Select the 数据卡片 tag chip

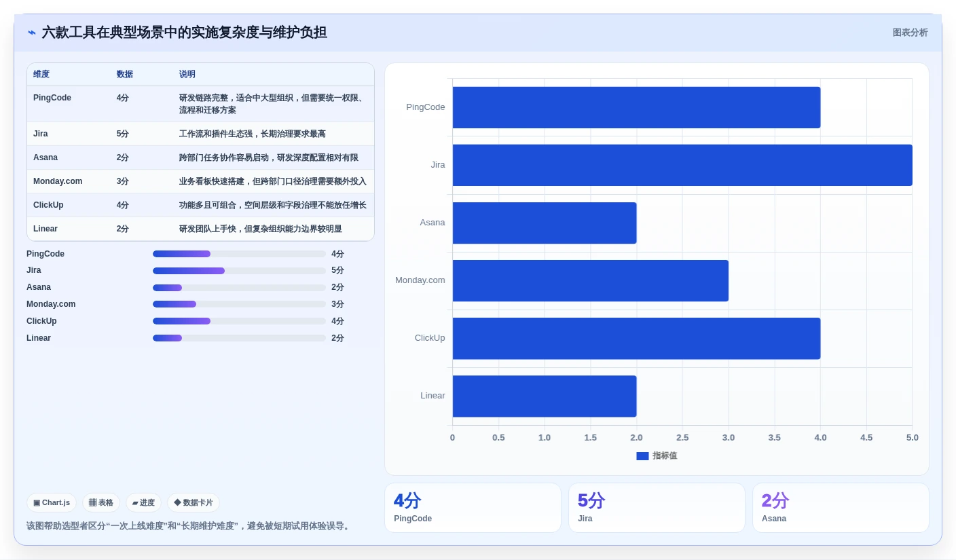click(x=194, y=503)
